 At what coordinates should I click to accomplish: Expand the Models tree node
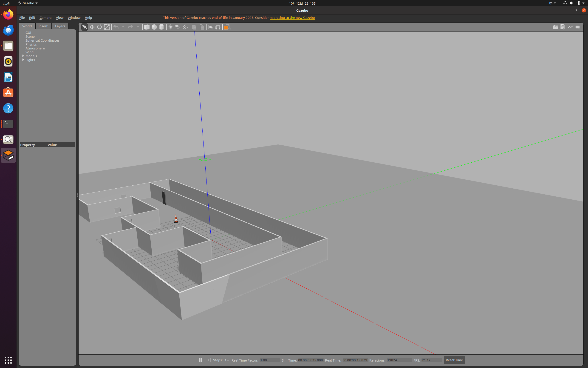point(23,56)
